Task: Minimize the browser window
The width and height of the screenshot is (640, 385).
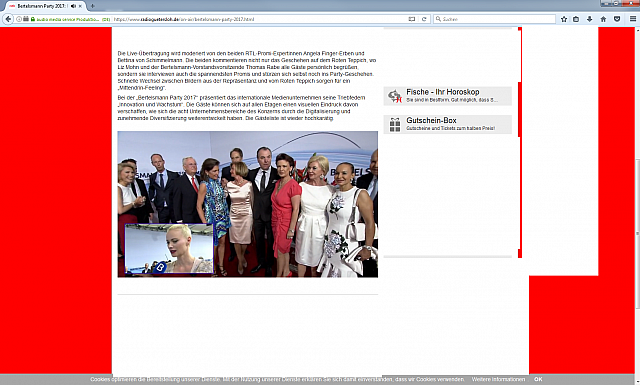Action: point(606,3)
